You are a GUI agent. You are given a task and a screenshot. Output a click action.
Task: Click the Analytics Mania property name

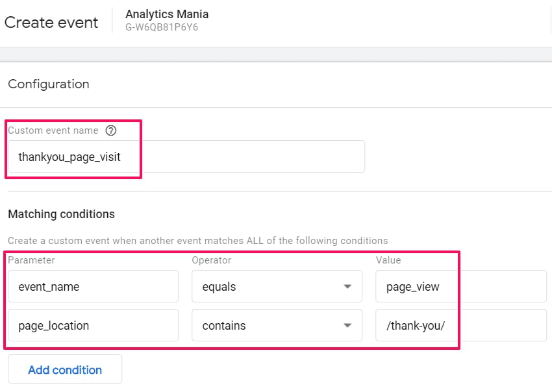click(167, 14)
